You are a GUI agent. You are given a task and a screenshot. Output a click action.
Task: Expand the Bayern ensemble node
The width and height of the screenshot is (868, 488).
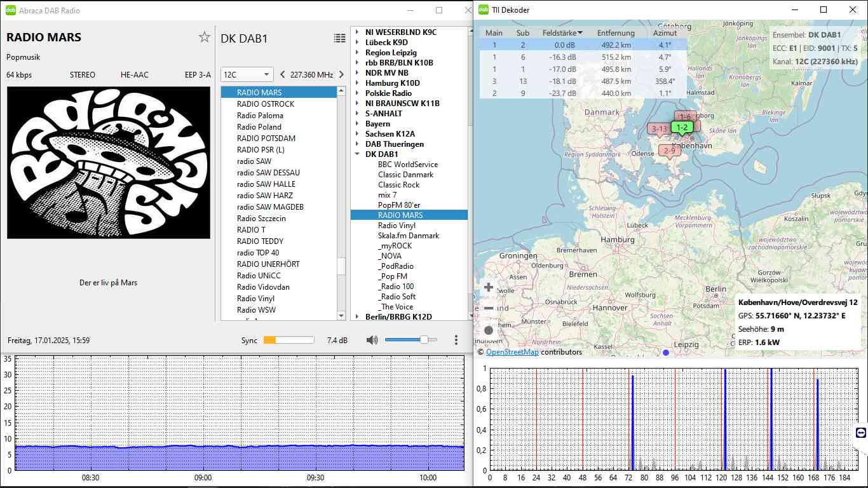[x=357, y=124]
